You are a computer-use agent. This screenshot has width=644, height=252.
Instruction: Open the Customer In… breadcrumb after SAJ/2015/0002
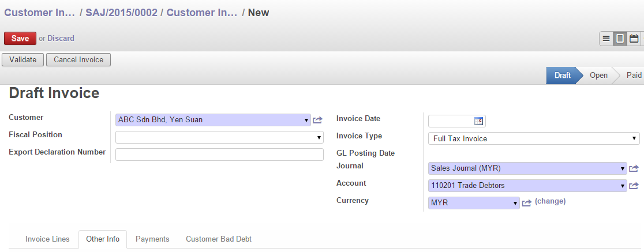201,13
